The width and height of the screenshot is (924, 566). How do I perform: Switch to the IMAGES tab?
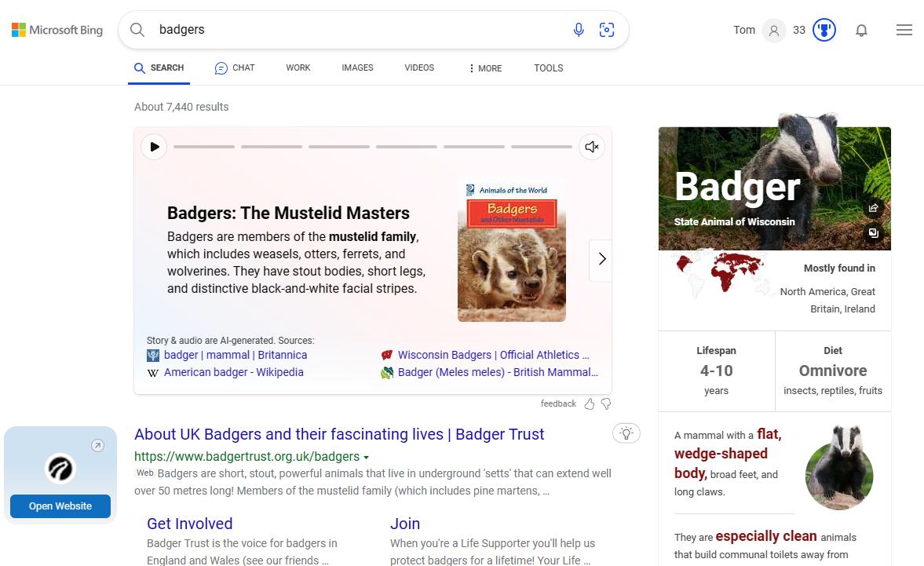tap(357, 68)
